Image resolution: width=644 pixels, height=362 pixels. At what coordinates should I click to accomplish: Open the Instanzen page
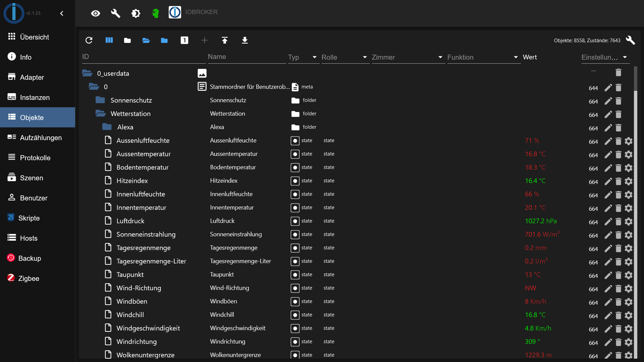pos(38,97)
